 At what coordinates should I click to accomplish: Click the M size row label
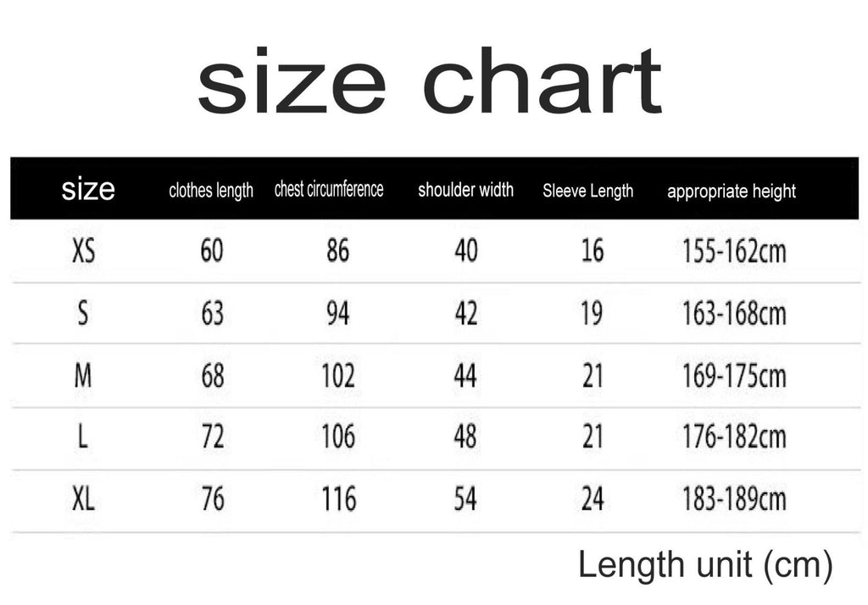pos(83,375)
